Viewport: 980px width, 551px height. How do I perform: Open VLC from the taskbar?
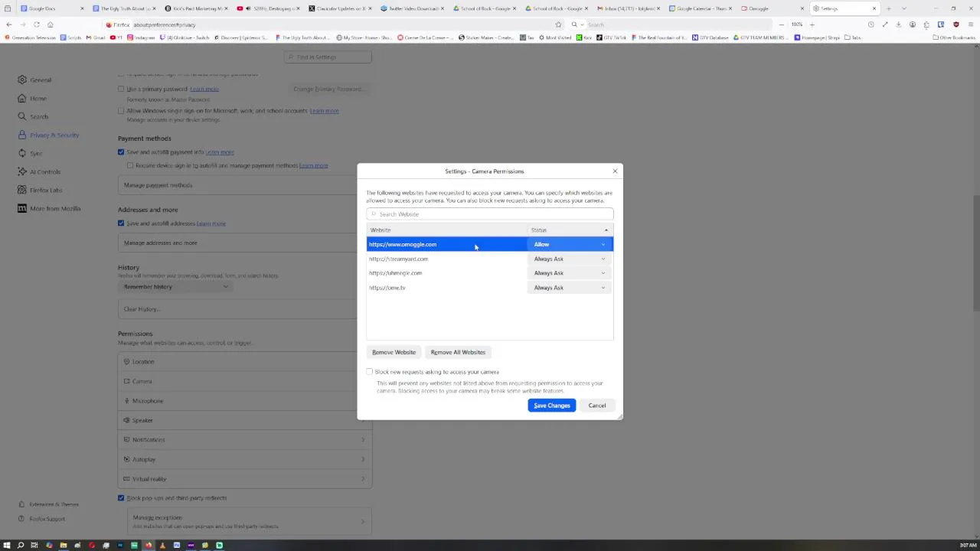162,546
